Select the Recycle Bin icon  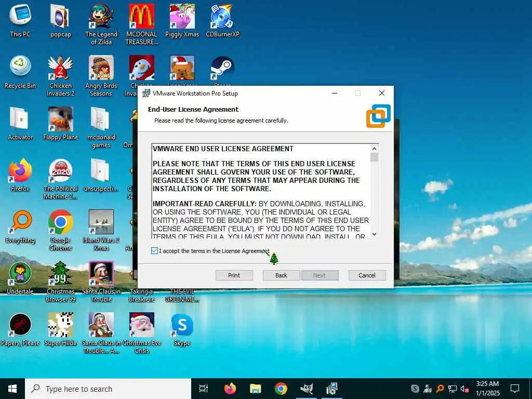[x=20, y=73]
